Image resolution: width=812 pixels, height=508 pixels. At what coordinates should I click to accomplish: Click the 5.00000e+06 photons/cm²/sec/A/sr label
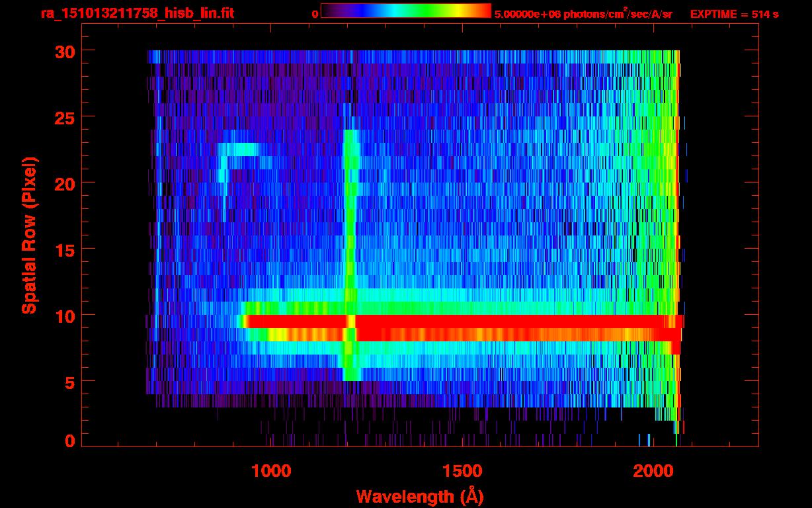(583, 13)
